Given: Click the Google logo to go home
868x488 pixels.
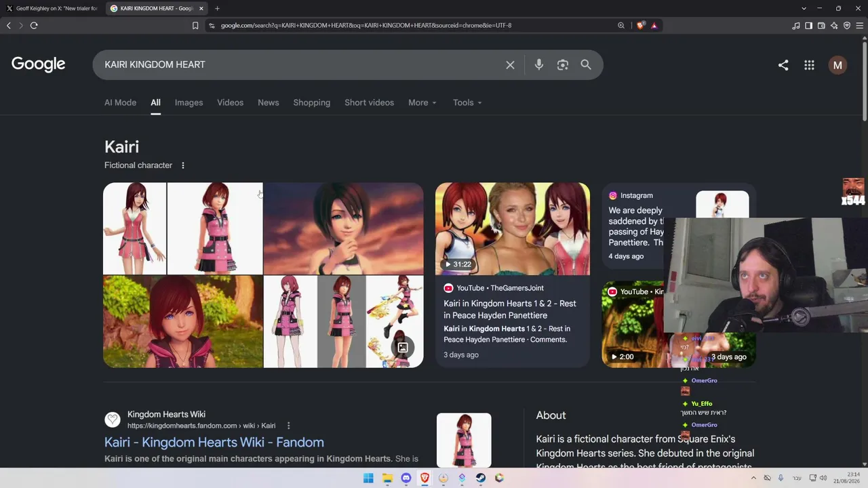Looking at the screenshot, I should tap(39, 64).
